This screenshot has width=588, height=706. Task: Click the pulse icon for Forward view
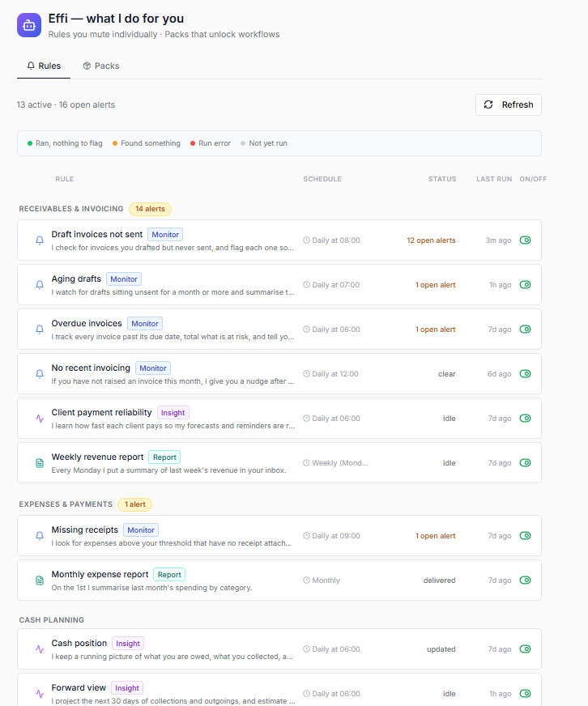pyautogui.click(x=40, y=694)
